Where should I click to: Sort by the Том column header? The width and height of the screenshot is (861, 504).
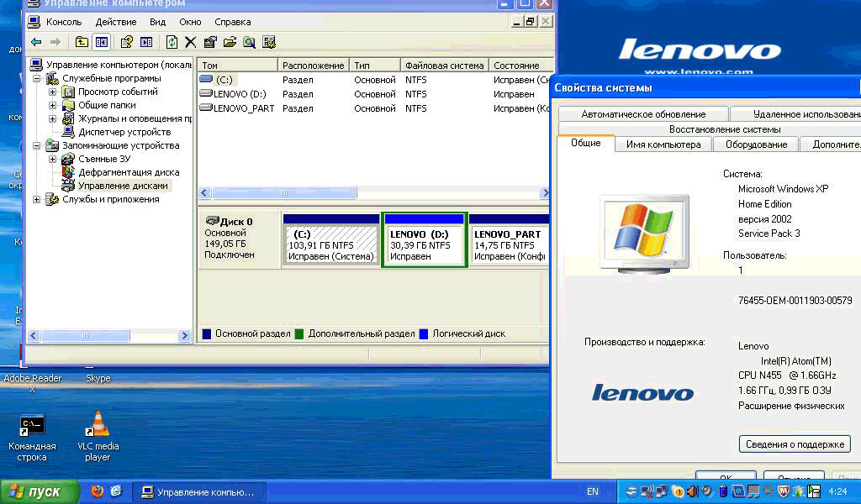click(x=236, y=66)
